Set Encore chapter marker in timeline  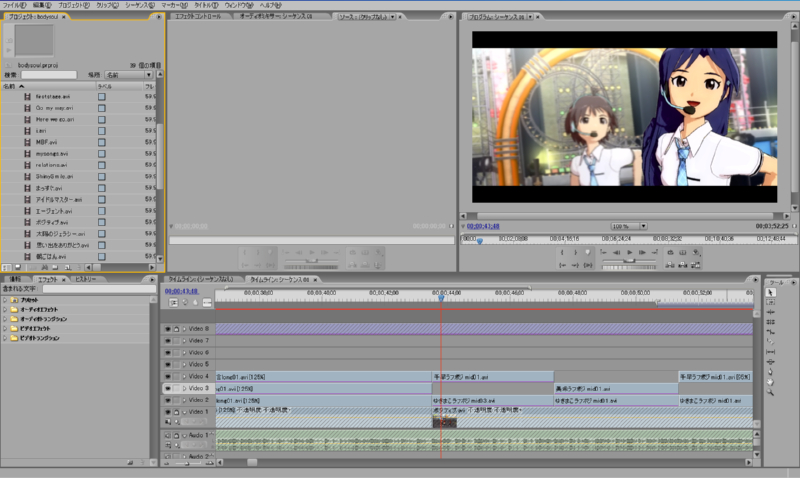click(x=185, y=303)
